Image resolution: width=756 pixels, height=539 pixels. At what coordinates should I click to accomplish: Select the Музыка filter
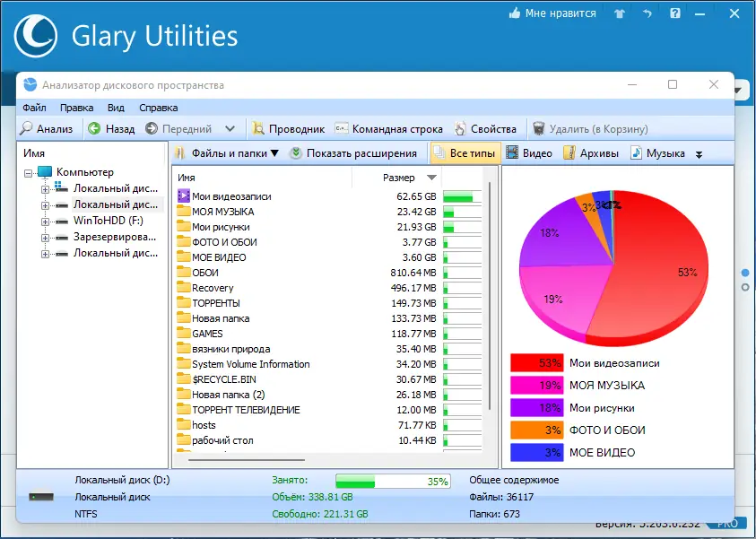pyautogui.click(x=657, y=153)
